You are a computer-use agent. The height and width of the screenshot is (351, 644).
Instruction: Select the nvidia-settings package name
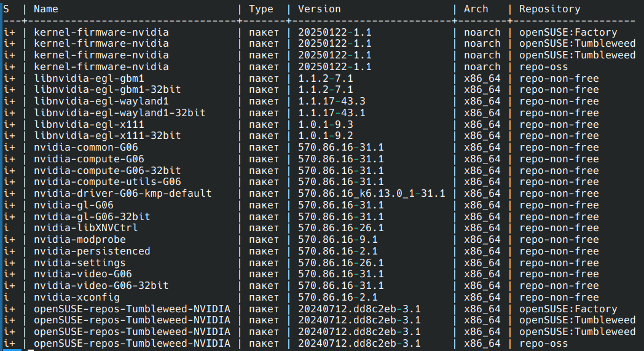[80, 263]
